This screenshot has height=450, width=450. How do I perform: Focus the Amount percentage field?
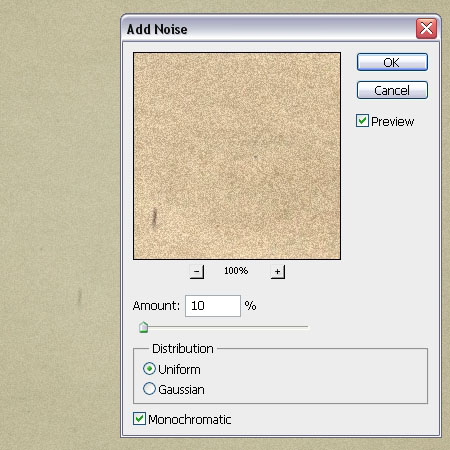(x=213, y=306)
